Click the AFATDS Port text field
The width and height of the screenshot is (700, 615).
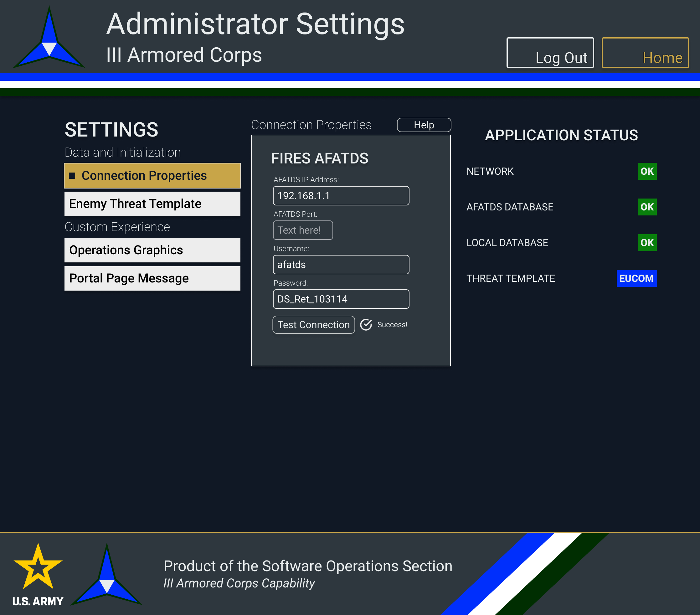coord(303,230)
